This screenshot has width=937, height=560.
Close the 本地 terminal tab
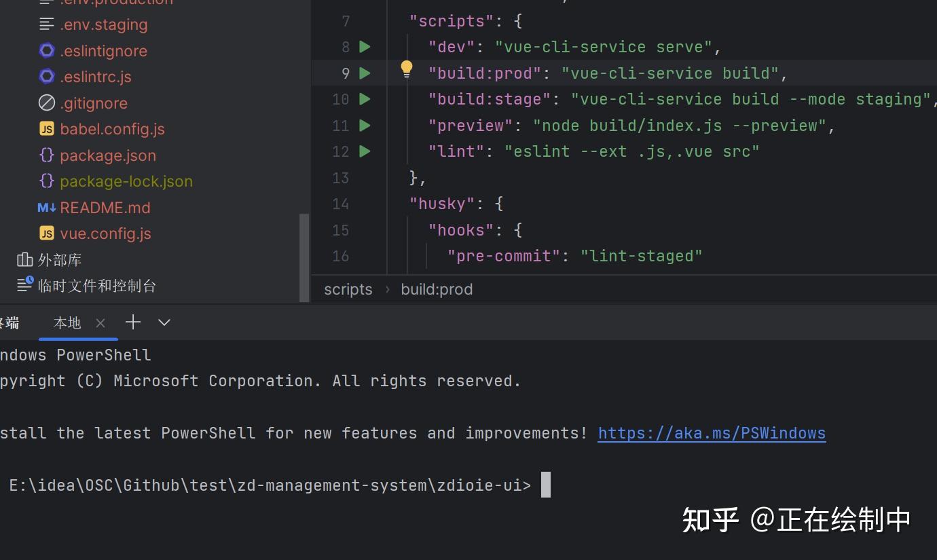[100, 323]
